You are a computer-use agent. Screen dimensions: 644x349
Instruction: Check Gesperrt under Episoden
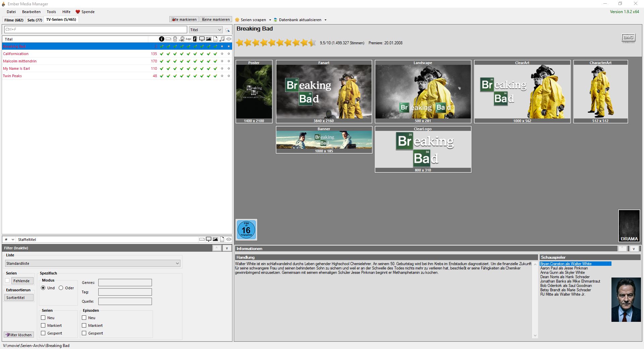pos(84,333)
